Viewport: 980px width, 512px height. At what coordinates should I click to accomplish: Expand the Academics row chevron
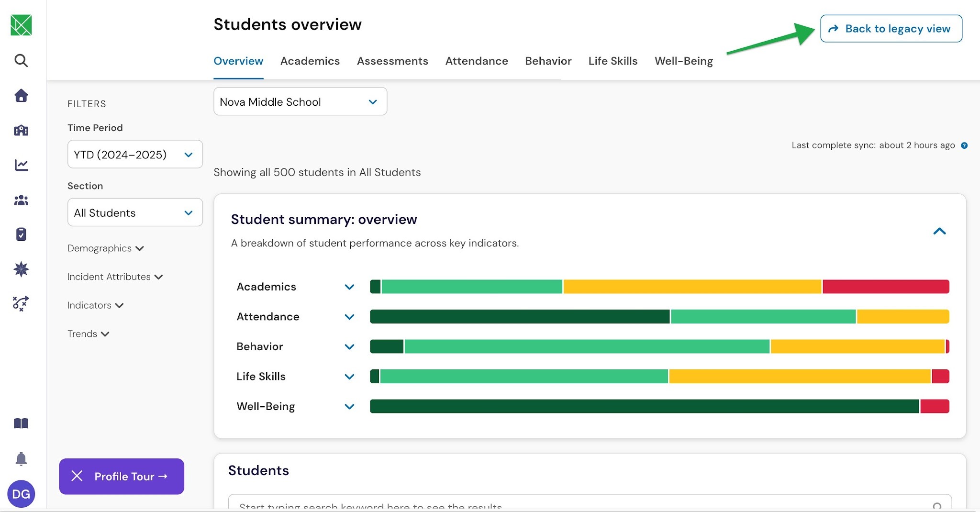349,287
